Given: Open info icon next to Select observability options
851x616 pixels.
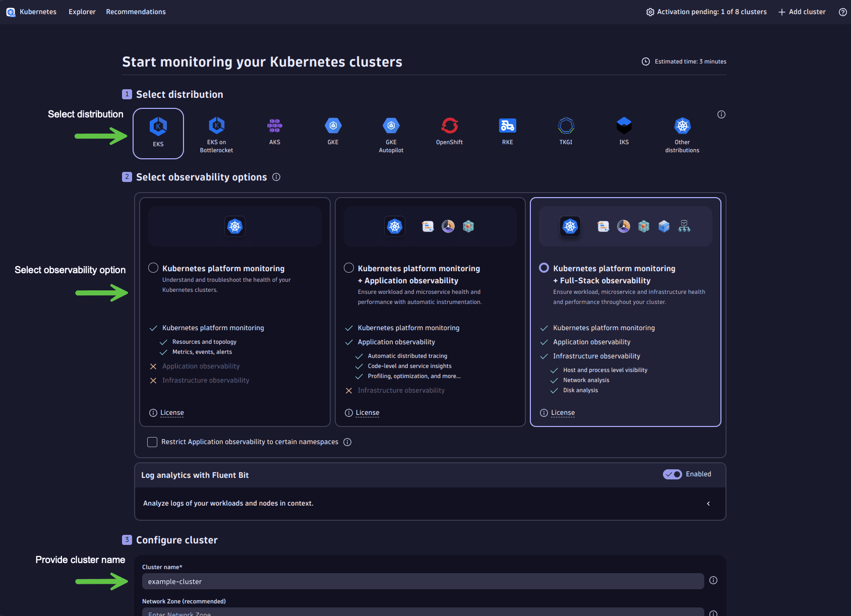Looking at the screenshot, I should pos(276,177).
